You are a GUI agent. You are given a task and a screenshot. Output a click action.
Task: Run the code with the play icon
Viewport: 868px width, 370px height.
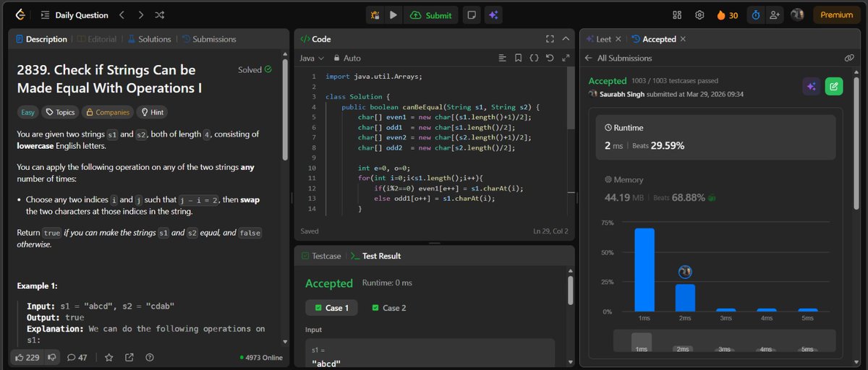point(393,14)
